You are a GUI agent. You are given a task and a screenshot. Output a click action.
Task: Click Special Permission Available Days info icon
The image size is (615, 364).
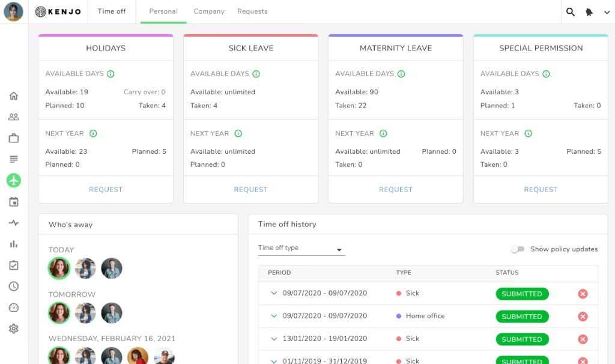point(546,74)
